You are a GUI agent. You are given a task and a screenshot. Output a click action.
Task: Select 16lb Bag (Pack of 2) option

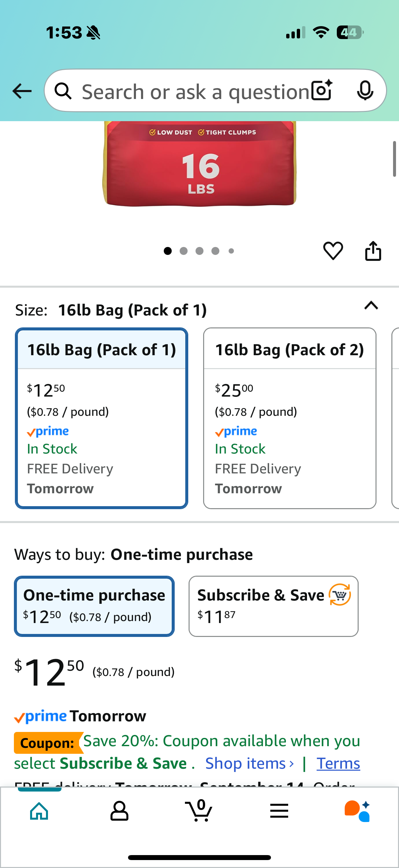(x=289, y=418)
